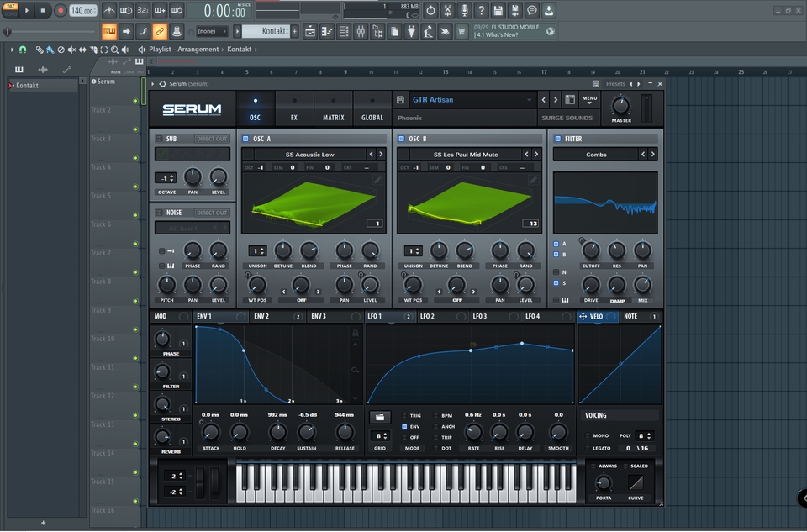Arm the record button

pyautogui.click(x=61, y=10)
